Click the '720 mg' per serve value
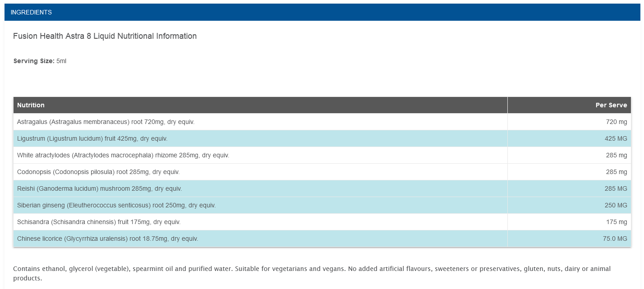 616,122
